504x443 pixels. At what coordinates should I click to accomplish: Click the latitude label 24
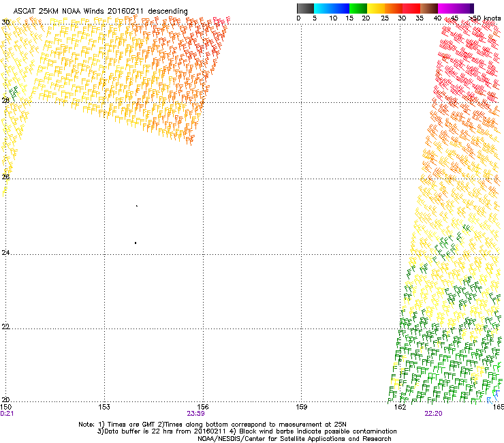[x=5, y=253]
